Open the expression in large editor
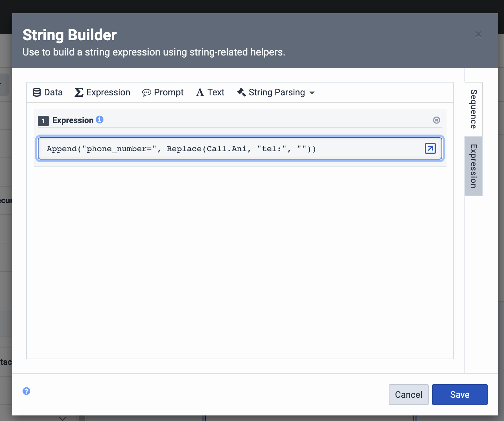Screen dimensions: 504x421 click(430, 148)
